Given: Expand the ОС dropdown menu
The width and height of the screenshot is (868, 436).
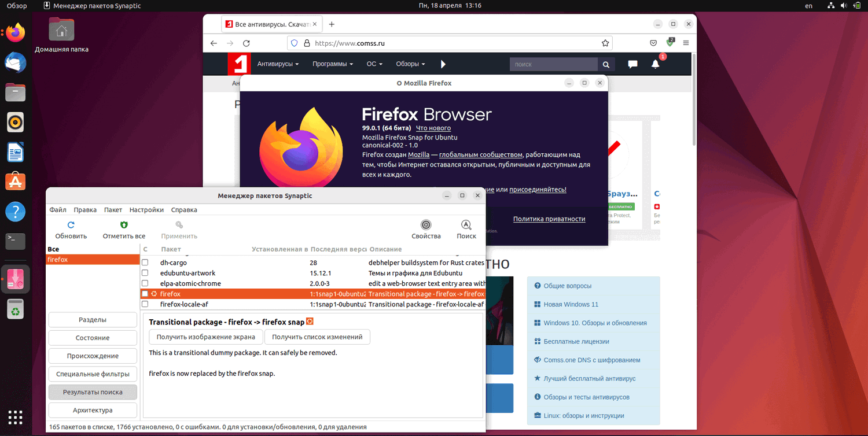Looking at the screenshot, I should (x=374, y=64).
